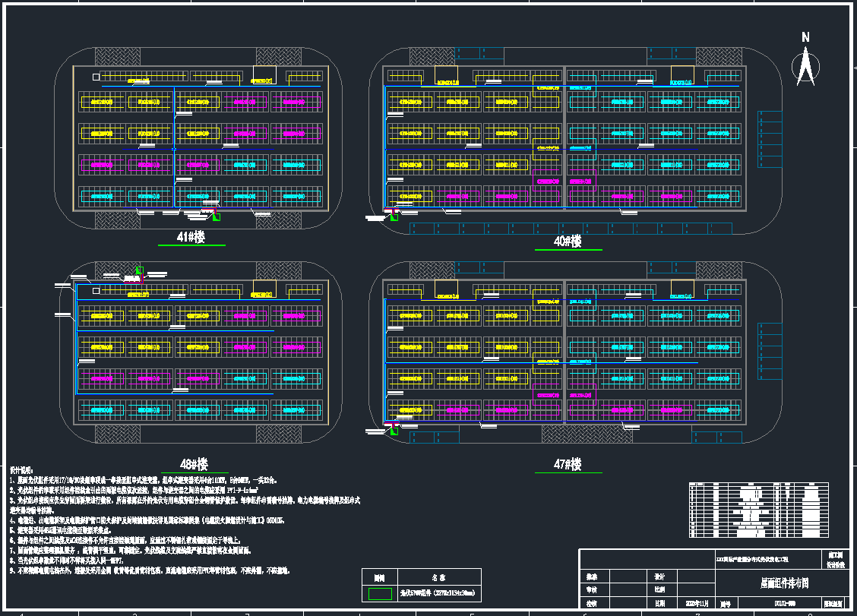Select the small white square on building 41 roof
This screenshot has width=857, height=616.
96,77
